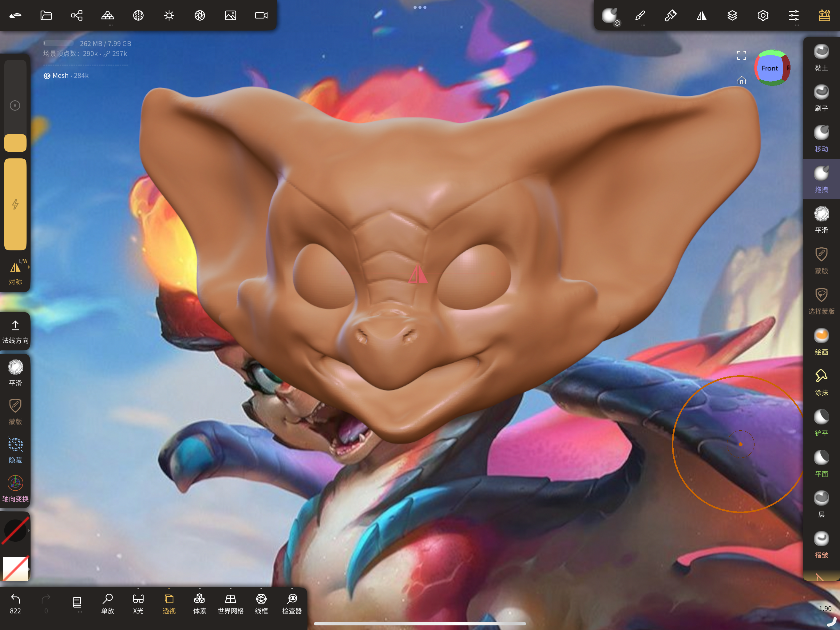Select the 平面 tool
The height and width of the screenshot is (630, 840).
[x=821, y=464]
